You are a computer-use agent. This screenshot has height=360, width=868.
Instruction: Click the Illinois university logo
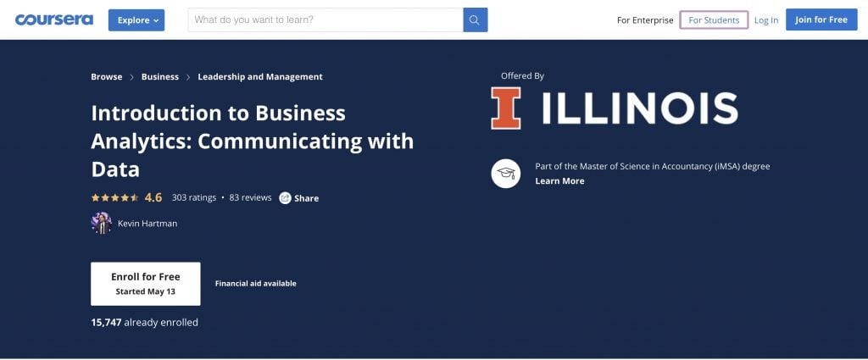coord(615,108)
